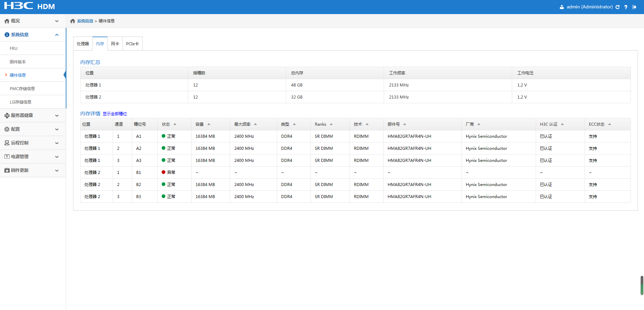Click the home icon in breadcrumb
This screenshot has height=310, width=644.
[x=72, y=21]
